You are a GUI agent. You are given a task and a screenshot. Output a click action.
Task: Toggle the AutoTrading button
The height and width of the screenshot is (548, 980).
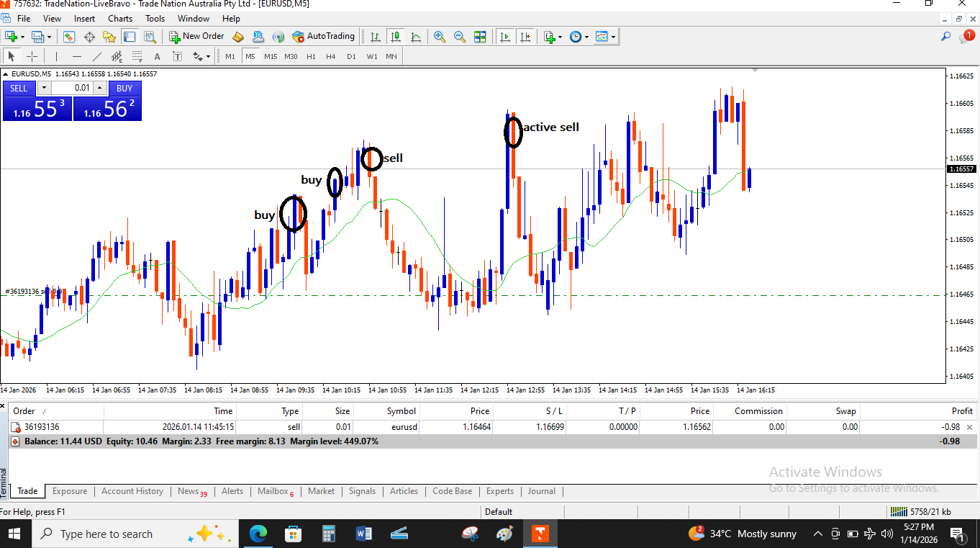tap(323, 36)
